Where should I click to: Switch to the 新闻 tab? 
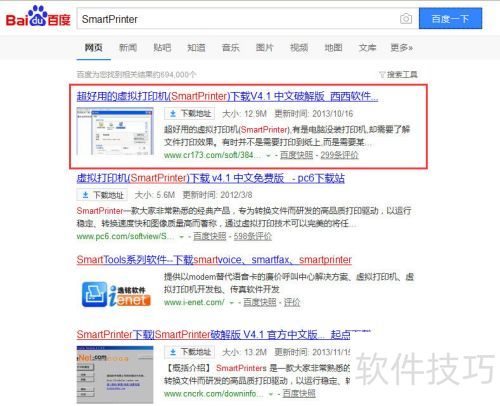click(x=128, y=48)
